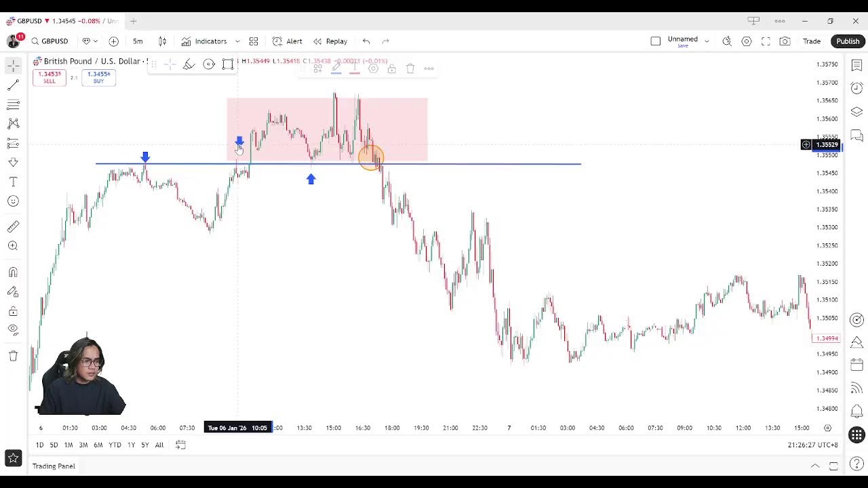The image size is (868, 488).
Task: Open the forecasting and measurement tools
Action: [x=13, y=143]
